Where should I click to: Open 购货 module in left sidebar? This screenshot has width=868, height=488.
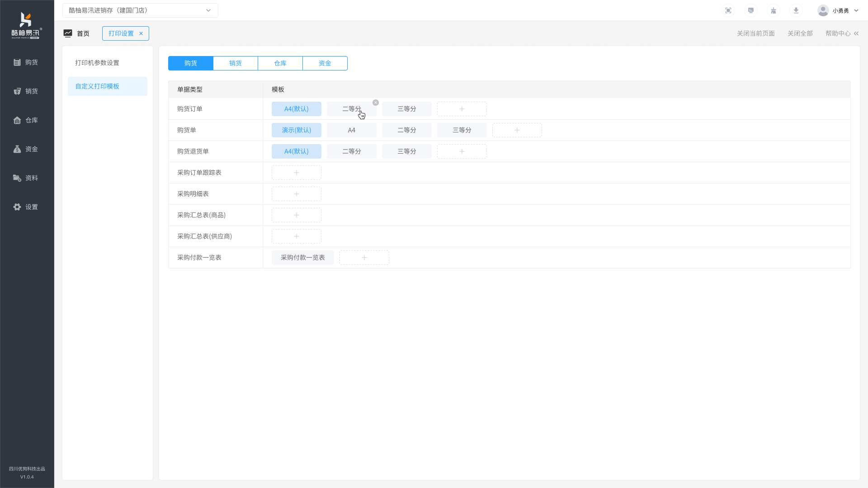pyautogui.click(x=26, y=62)
